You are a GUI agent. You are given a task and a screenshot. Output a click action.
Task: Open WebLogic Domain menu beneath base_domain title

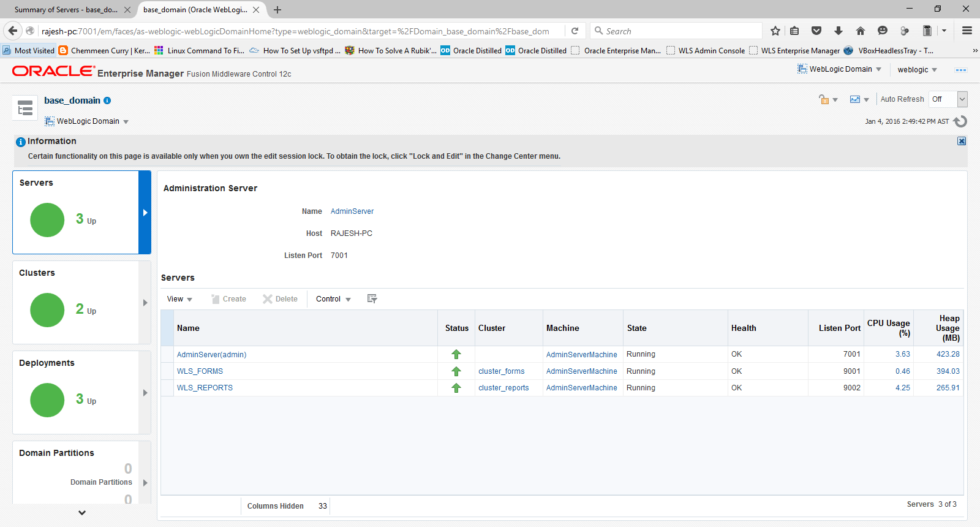[86, 121]
